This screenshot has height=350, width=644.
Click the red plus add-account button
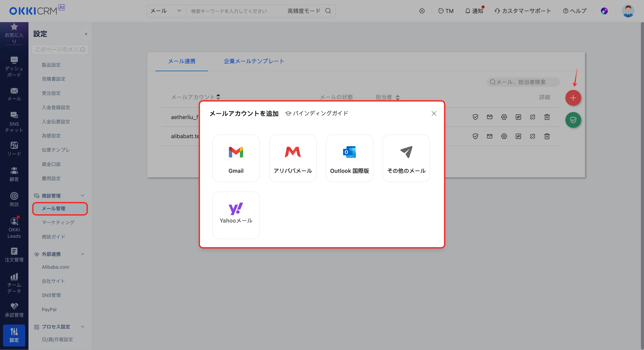[573, 98]
